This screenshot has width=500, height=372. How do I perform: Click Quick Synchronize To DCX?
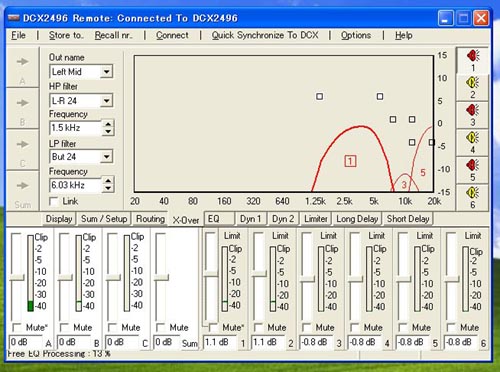click(265, 35)
